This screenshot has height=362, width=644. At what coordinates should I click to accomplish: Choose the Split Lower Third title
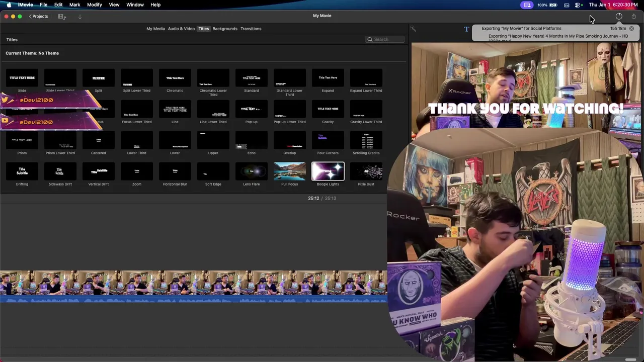point(137,78)
